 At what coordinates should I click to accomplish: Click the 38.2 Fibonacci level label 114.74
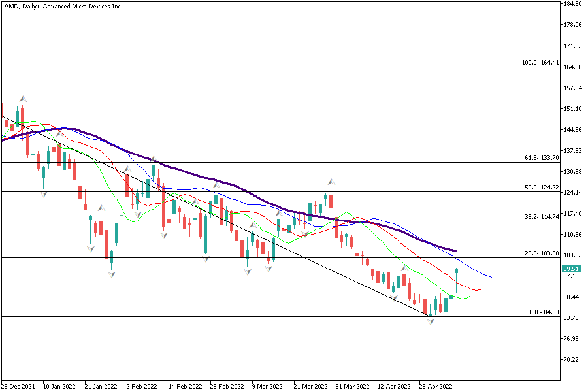tap(542, 217)
